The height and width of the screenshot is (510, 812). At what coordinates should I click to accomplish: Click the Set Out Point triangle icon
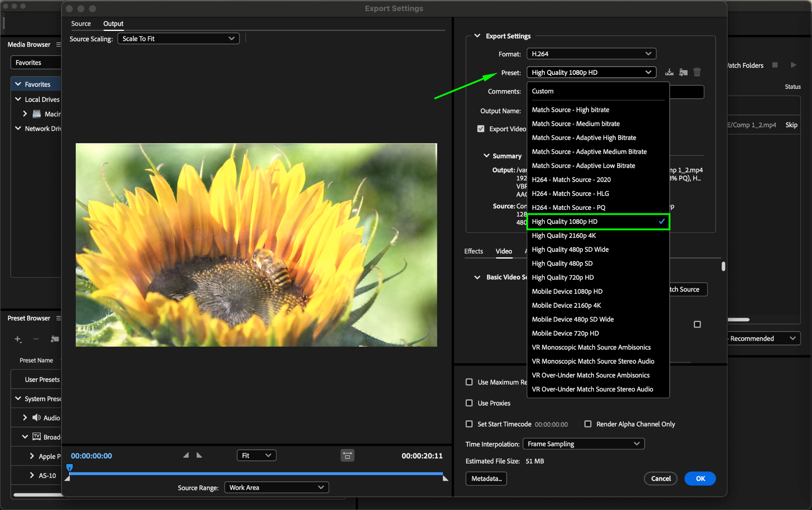pyautogui.click(x=199, y=455)
